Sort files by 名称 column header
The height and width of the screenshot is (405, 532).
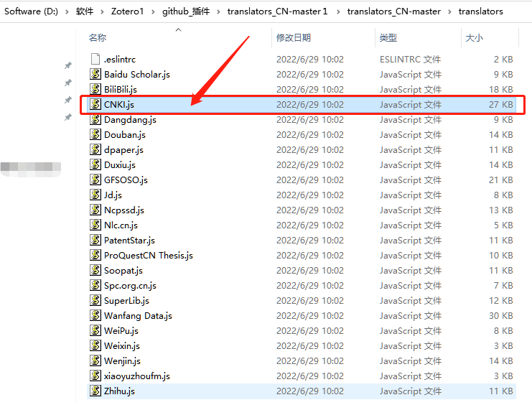coord(98,37)
